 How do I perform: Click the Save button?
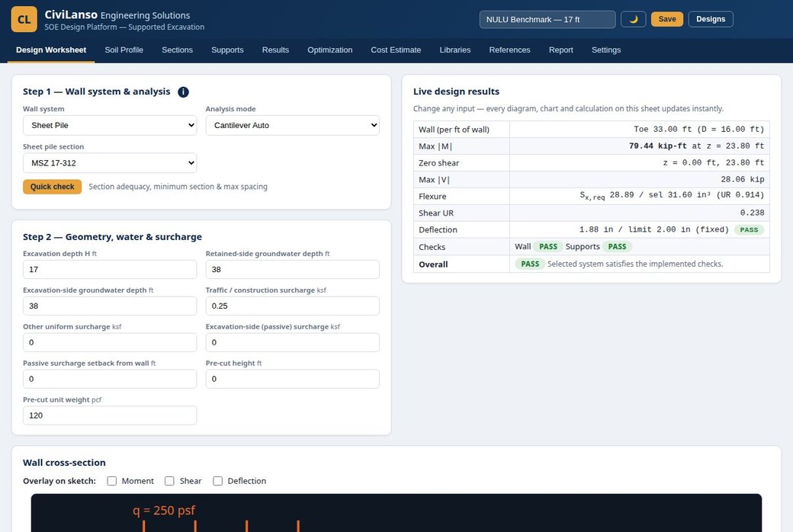tap(667, 19)
